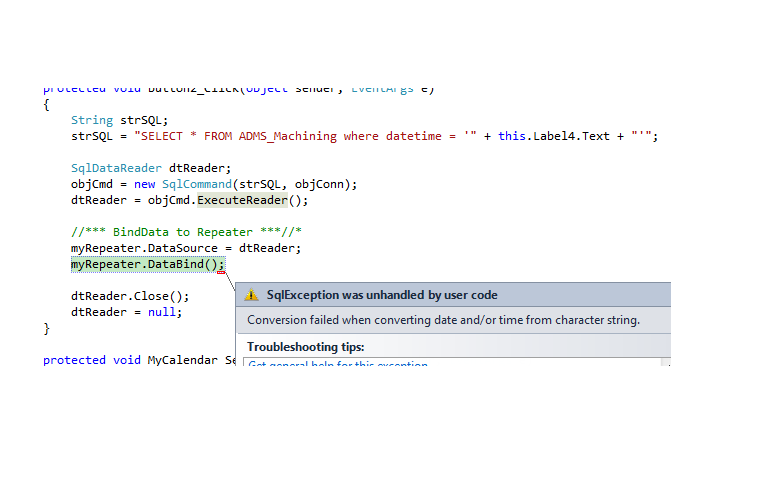Click the troubleshooting tips list scrollbar
This screenshot has height=480, width=768.
[x=666, y=362]
